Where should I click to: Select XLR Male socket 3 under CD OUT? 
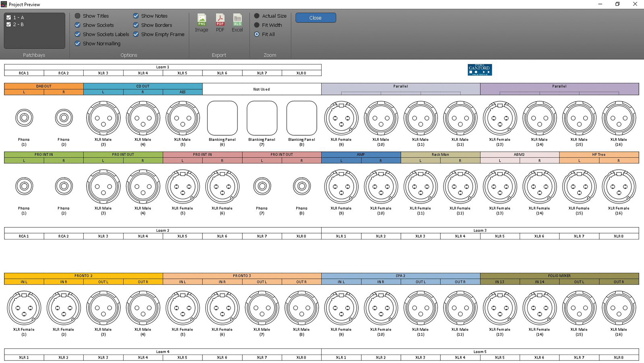(103, 118)
